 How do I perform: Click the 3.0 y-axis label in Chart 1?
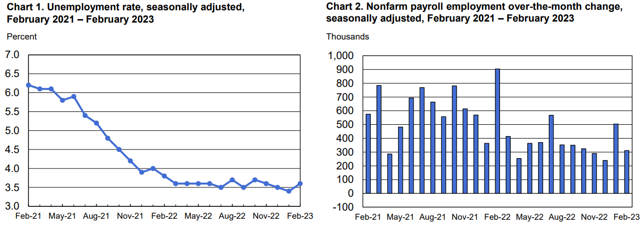point(12,206)
